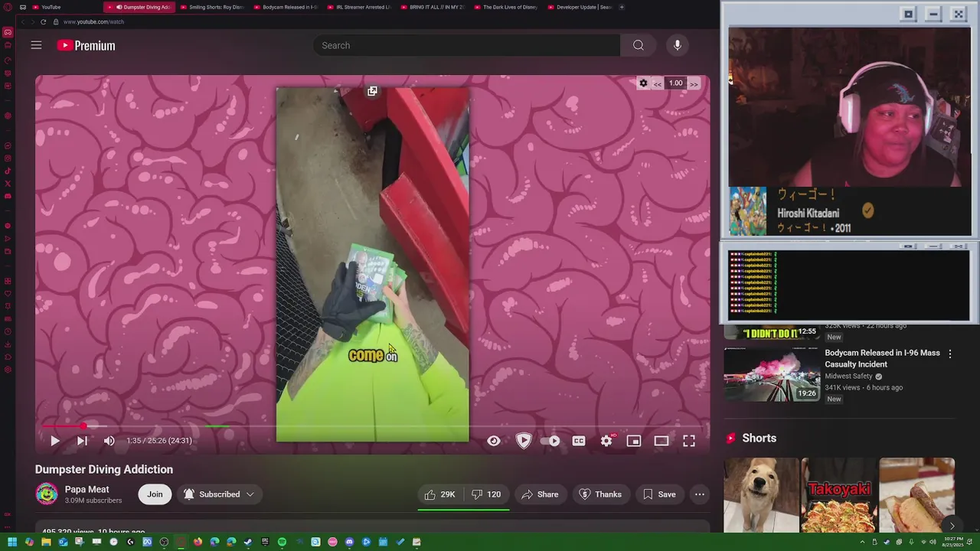Click the Opera GX logo menu
Image resolution: width=980 pixels, height=551 pixels.
click(8, 7)
